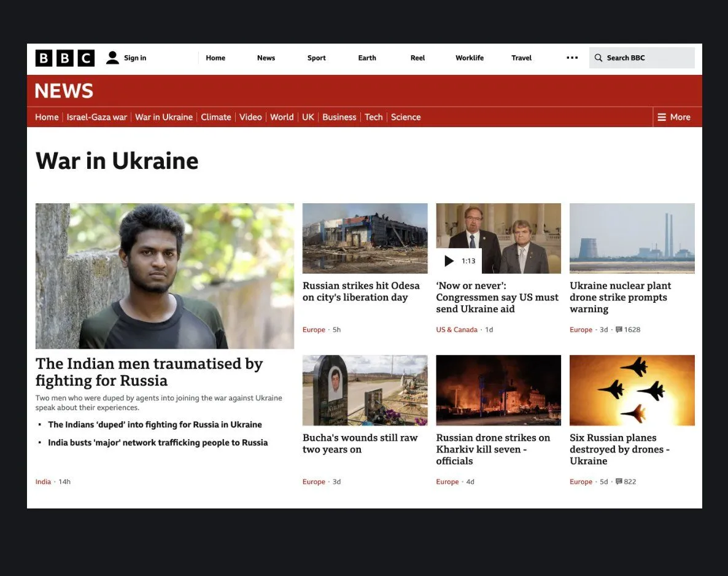This screenshot has height=576, width=728.
Task: Select the Israel-Gaza war tab
Action: point(96,117)
